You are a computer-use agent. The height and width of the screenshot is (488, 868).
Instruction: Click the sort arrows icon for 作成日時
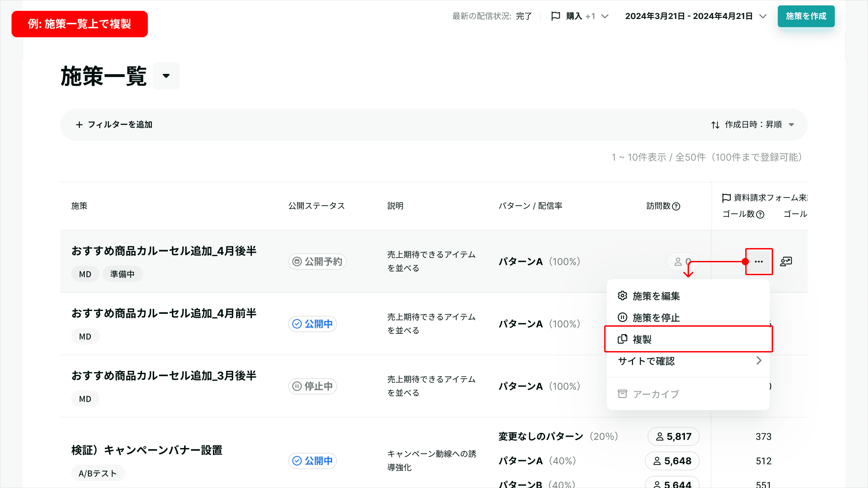715,125
